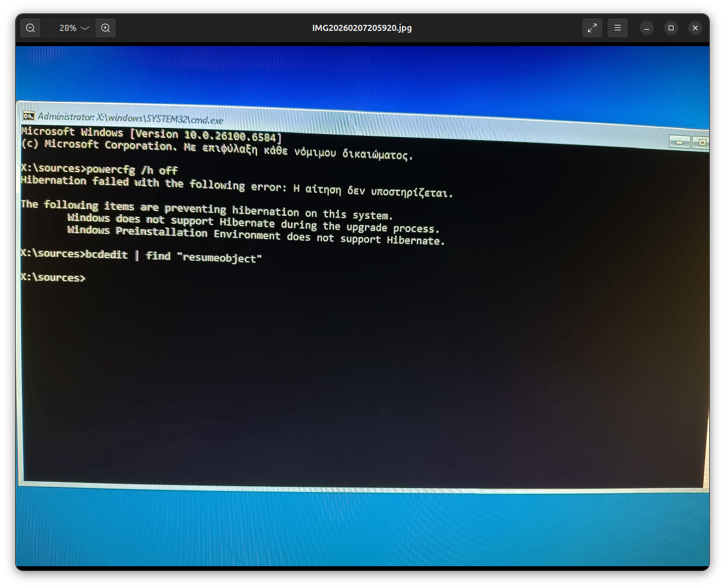Screen dimensions: 725x588
Task: Click the Microsoft Corporation copyright line
Action: coord(216,149)
